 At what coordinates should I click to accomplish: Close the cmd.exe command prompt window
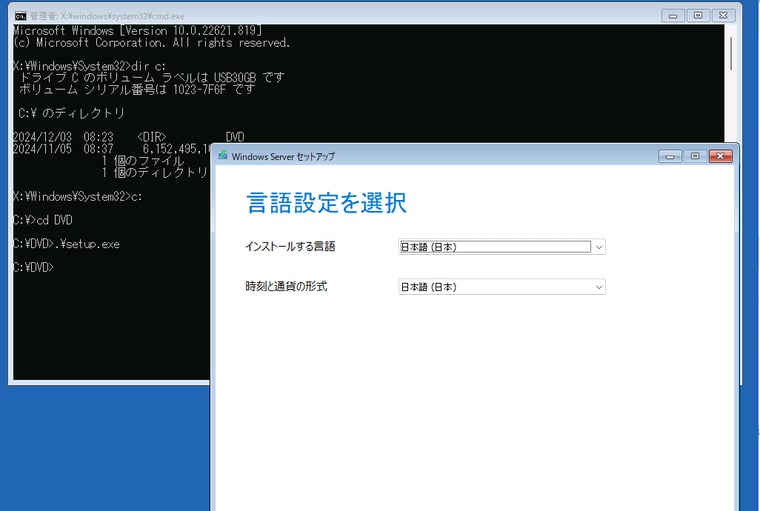pyautogui.click(x=723, y=16)
